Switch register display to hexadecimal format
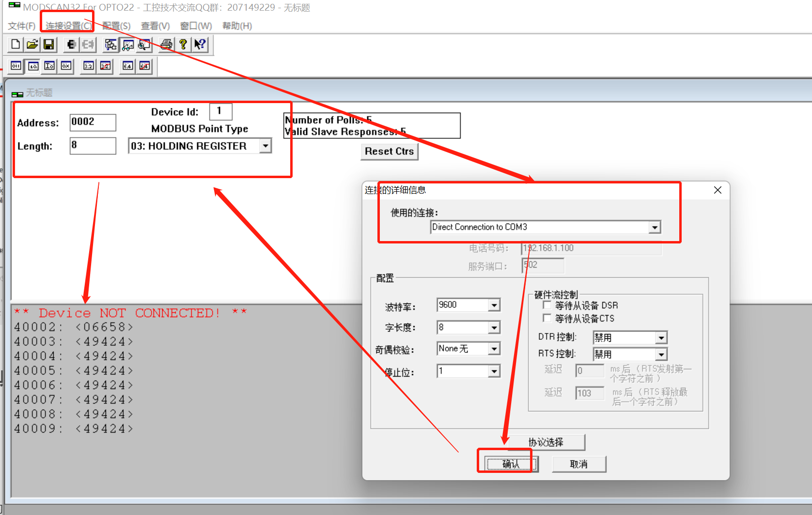 65,66
